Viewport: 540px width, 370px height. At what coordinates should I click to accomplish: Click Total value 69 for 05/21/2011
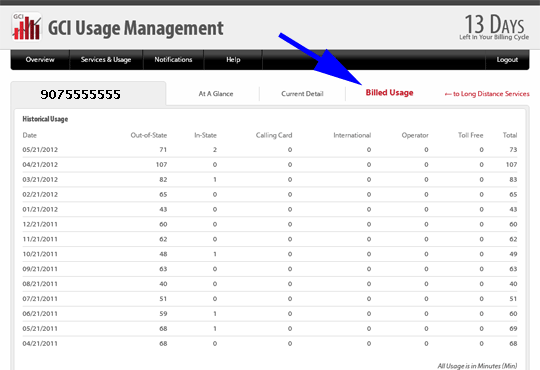pos(513,329)
